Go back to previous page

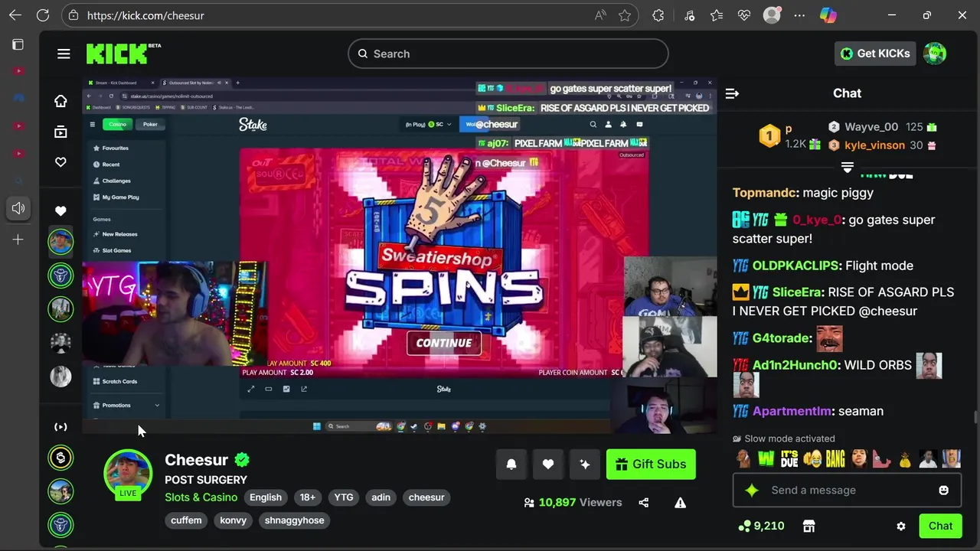tap(15, 15)
